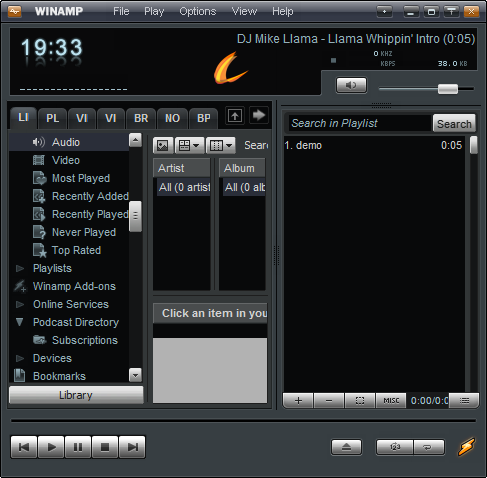Click the playlist add (+) button

click(298, 400)
